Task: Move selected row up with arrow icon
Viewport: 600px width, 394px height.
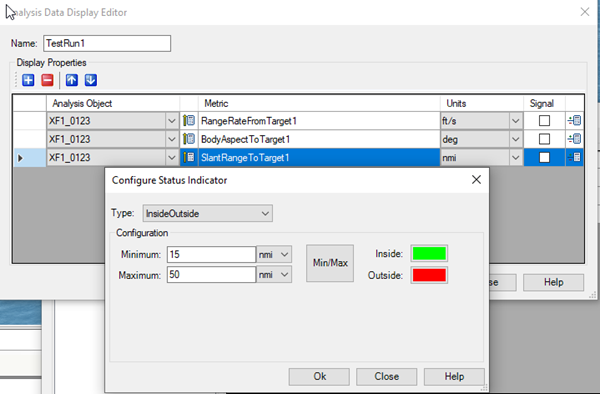Action: (72, 80)
